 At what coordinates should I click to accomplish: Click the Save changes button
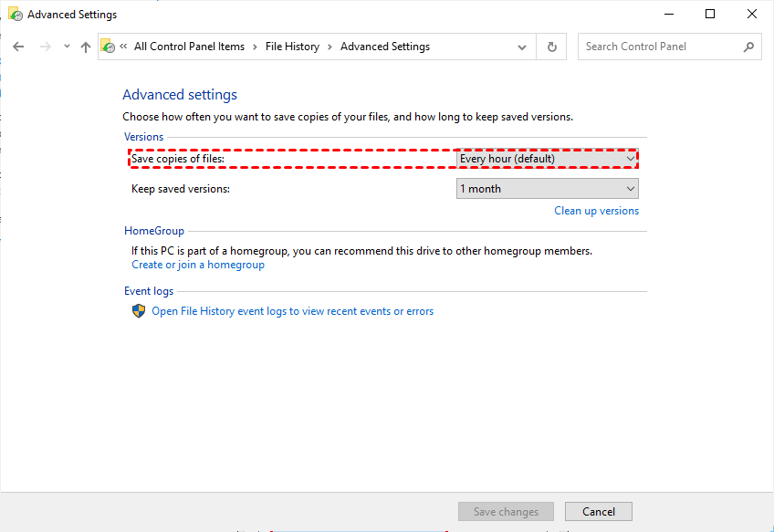[506, 512]
